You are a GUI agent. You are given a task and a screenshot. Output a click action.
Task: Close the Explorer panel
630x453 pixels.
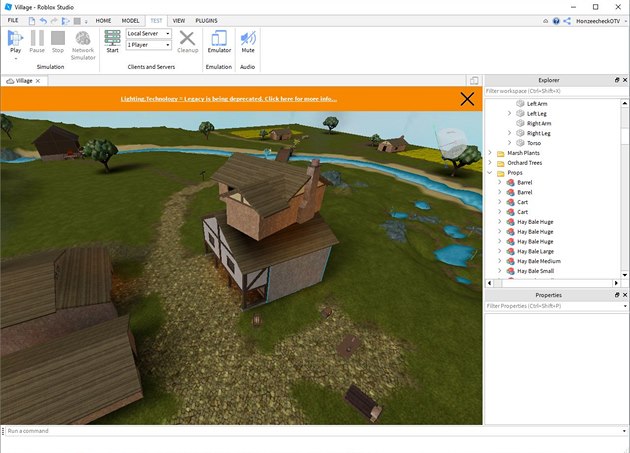pyautogui.click(x=625, y=80)
